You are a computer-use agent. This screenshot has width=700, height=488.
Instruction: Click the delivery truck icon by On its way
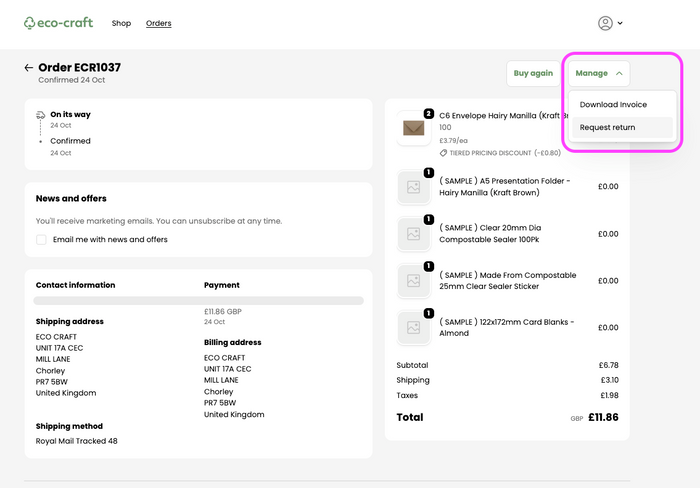click(x=41, y=115)
